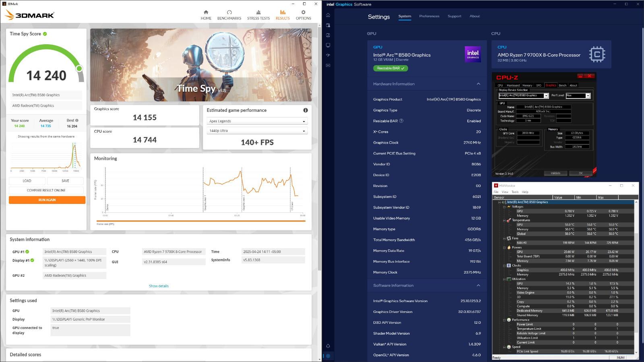Click the CPU chip icon on the CPU card
Viewport: 644px width, 362px height.
click(597, 54)
